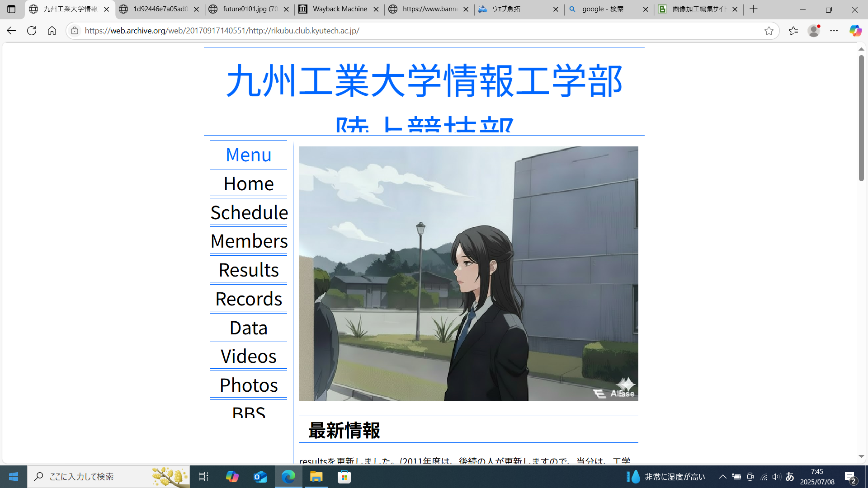Open tab actions menu icon
This screenshot has height=488, width=868.
11,9
